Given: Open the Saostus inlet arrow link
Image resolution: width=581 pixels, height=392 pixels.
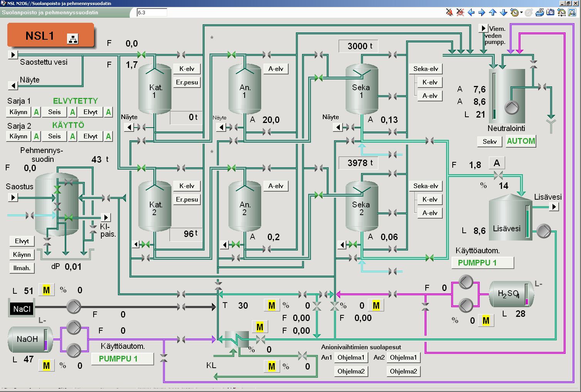Looking at the screenshot, I should [13, 197].
